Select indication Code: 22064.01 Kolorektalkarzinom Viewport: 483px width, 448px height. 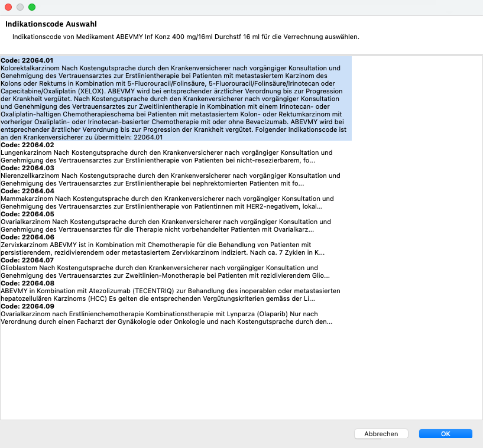pyautogui.click(x=176, y=99)
